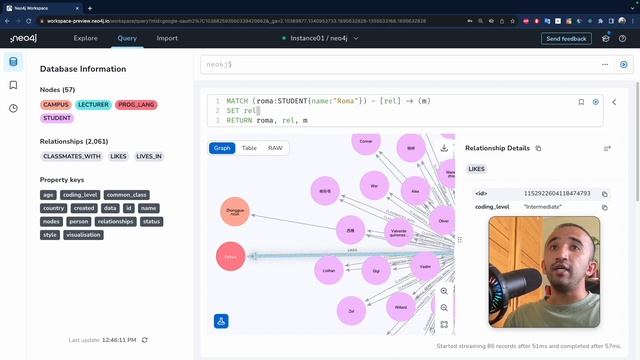Collapse result frame with left chevron
This screenshot has height=360, width=640.
coord(614,102)
